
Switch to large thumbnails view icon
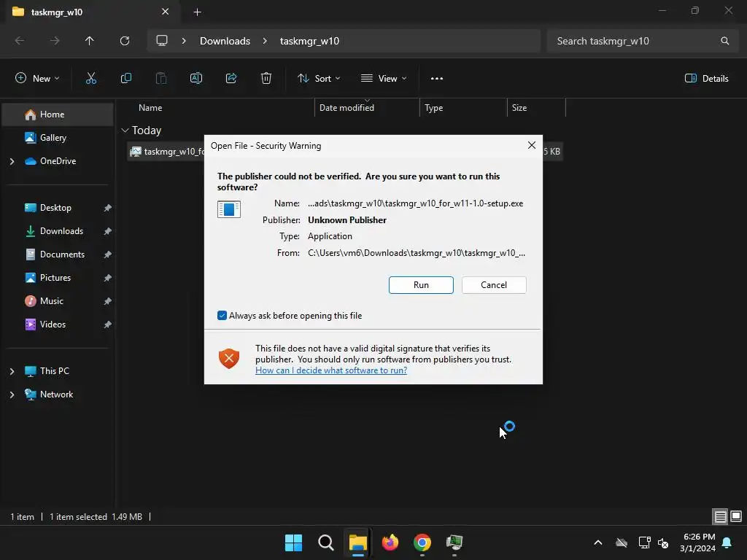736,517
